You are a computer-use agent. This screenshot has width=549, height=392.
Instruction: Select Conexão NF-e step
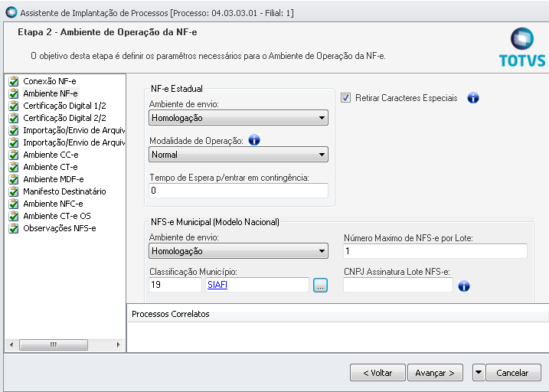point(49,81)
